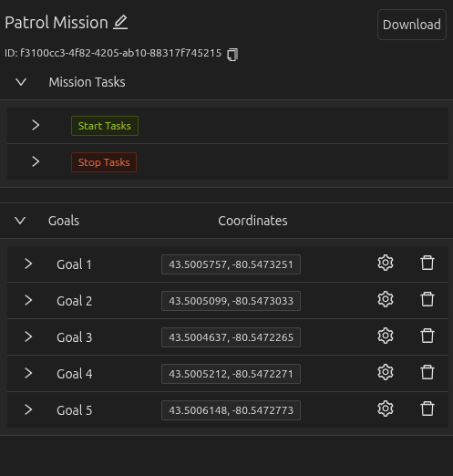Open settings gear for Goal 3
This screenshot has width=453, height=476.
pos(386,336)
